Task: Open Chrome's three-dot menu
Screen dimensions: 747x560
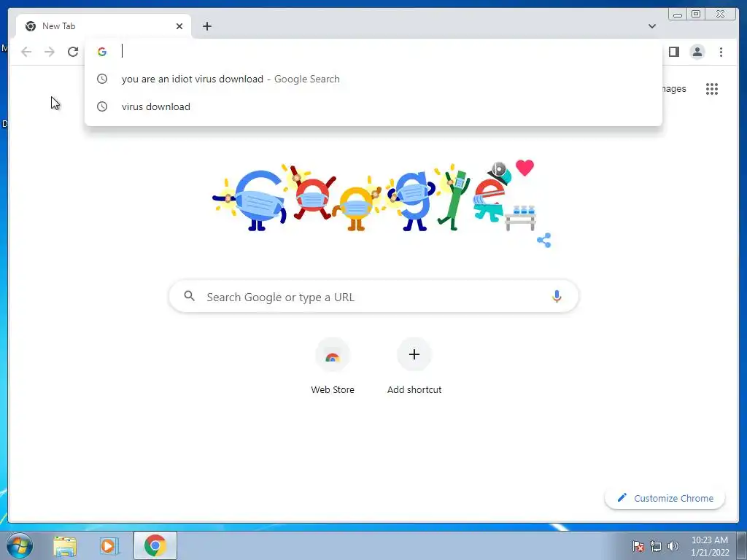Action: coord(721,52)
